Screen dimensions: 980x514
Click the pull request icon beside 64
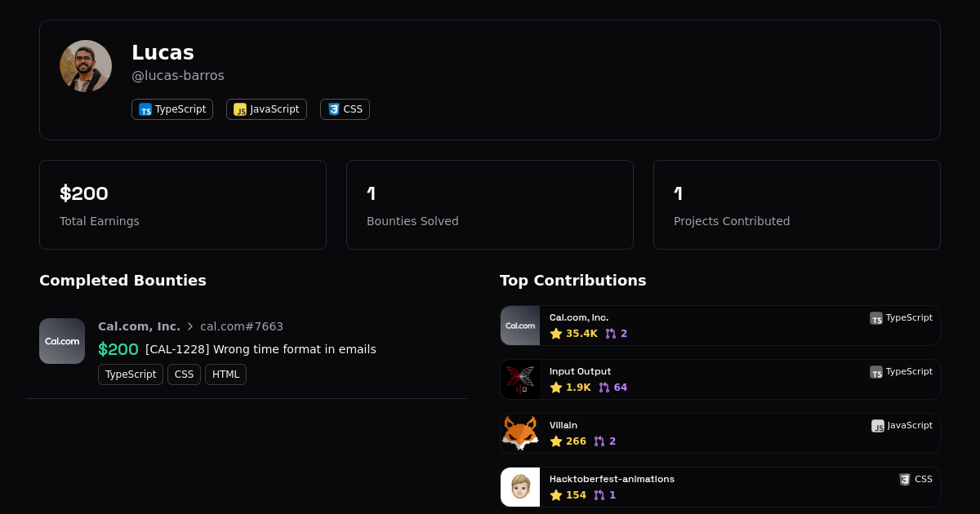coord(604,388)
